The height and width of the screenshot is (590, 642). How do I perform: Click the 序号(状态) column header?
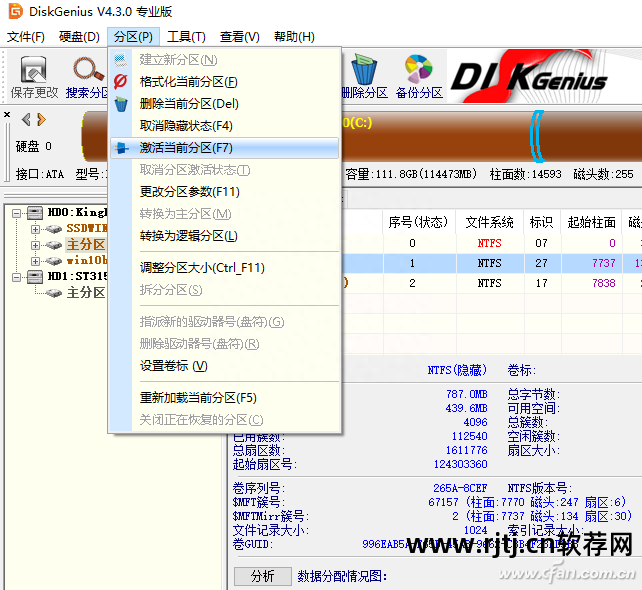point(418,222)
